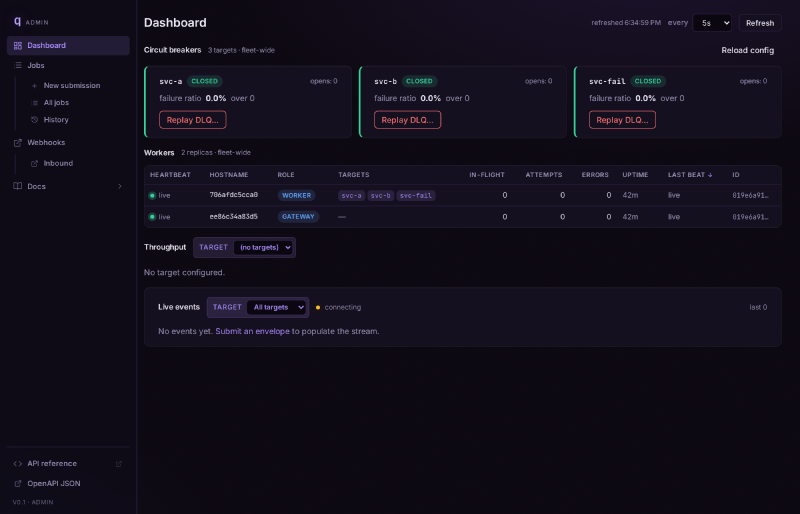This screenshot has width=800, height=514.
Task: Click the CLOSED badge on svc-a
Action: click(x=205, y=81)
